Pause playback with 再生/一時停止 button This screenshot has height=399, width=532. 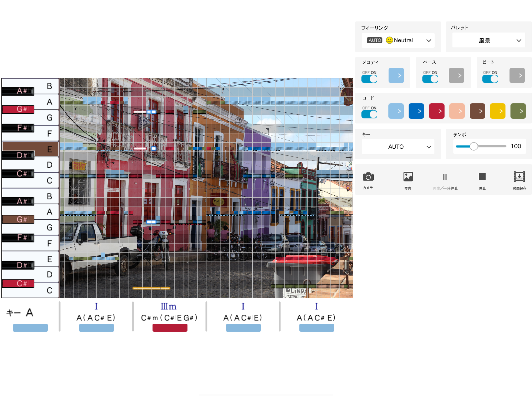(445, 177)
